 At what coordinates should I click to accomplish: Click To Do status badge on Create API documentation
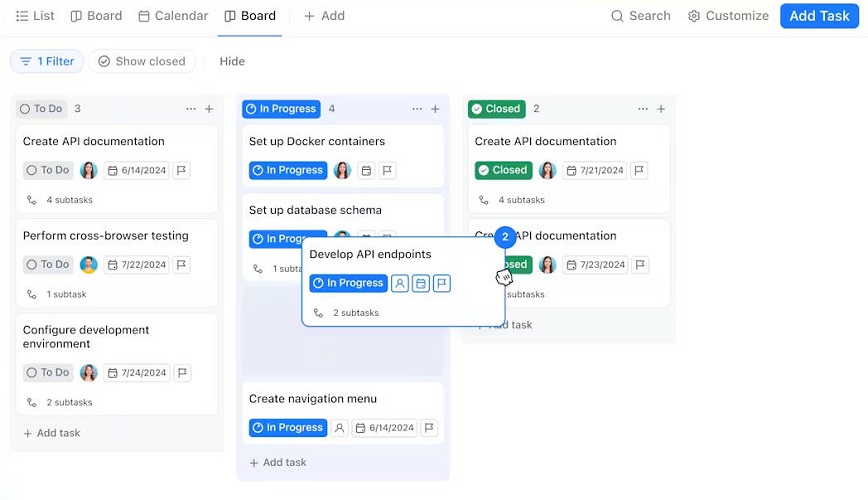point(48,170)
